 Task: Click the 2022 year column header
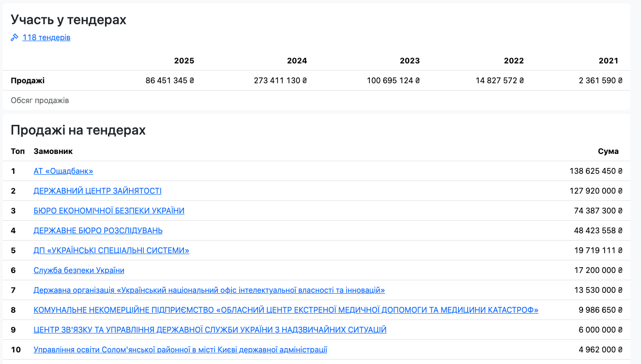(x=514, y=61)
